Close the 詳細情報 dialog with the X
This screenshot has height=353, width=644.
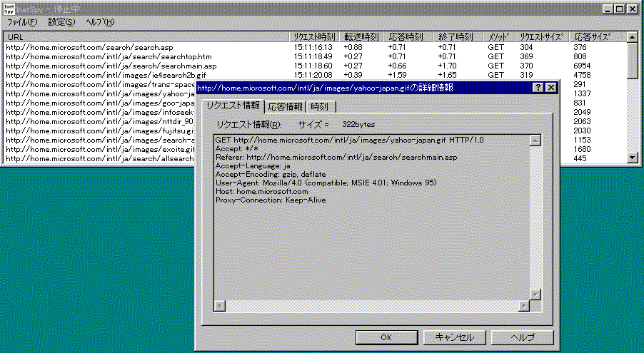coord(550,88)
